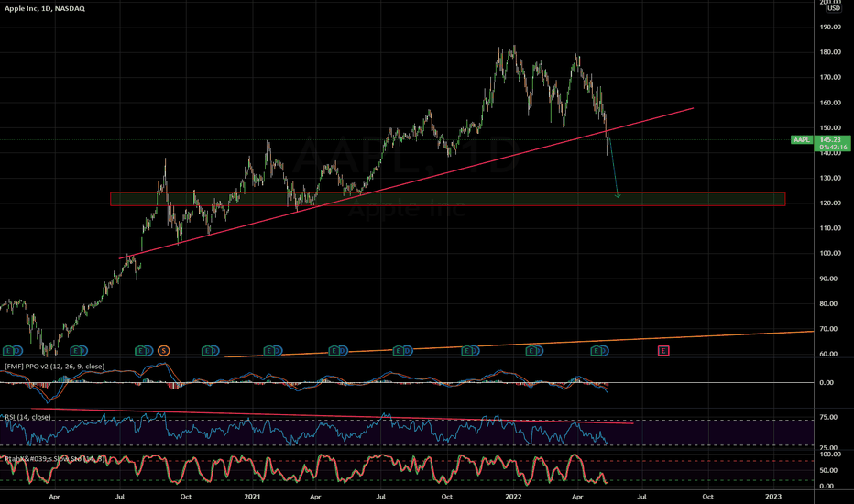Click the 145.23 current price label
Image resolution: width=854 pixels, height=504 pixels.
click(x=832, y=140)
